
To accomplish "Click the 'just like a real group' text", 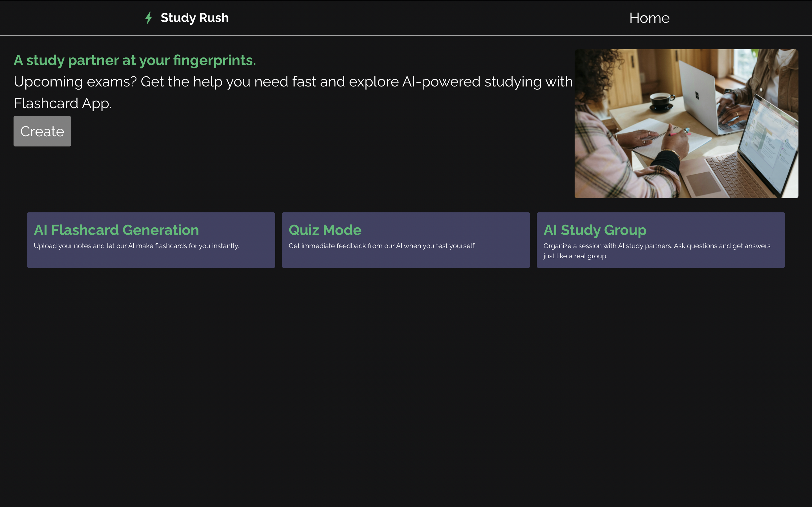I will [575, 256].
